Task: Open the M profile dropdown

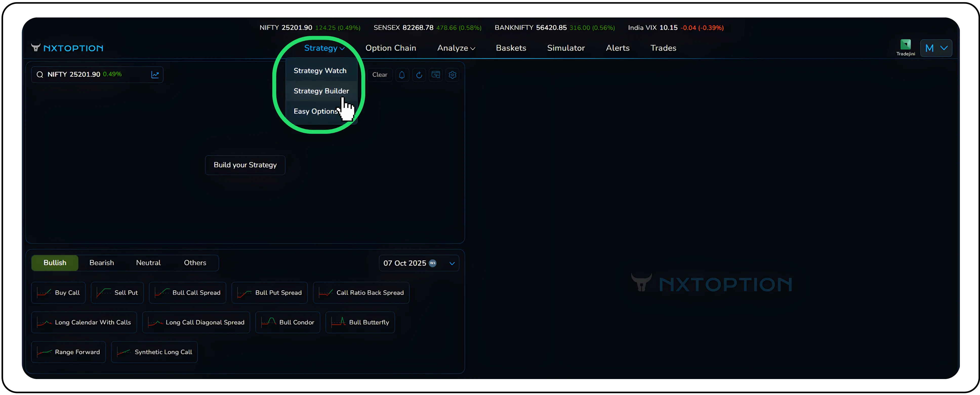Action: 936,48
